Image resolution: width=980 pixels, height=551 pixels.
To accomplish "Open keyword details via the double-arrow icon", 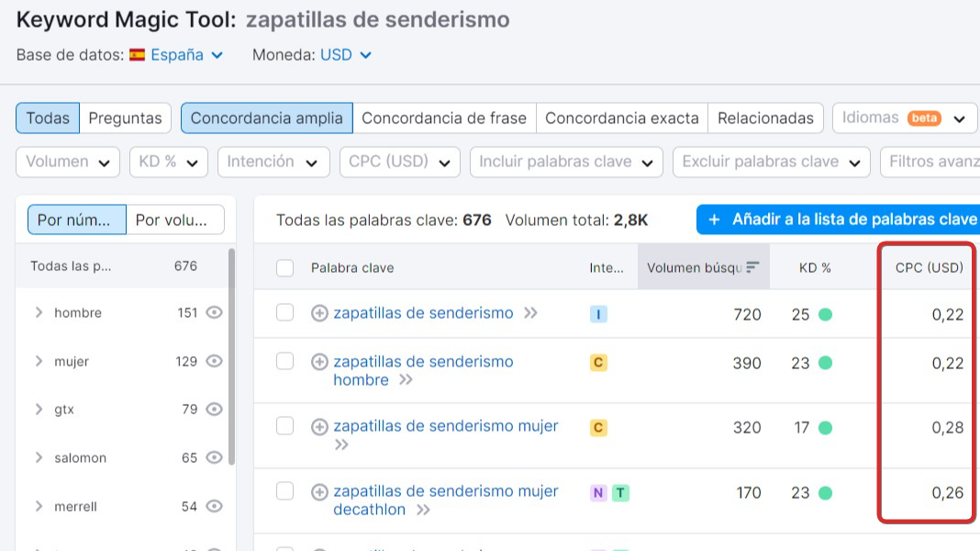I will pos(529,312).
